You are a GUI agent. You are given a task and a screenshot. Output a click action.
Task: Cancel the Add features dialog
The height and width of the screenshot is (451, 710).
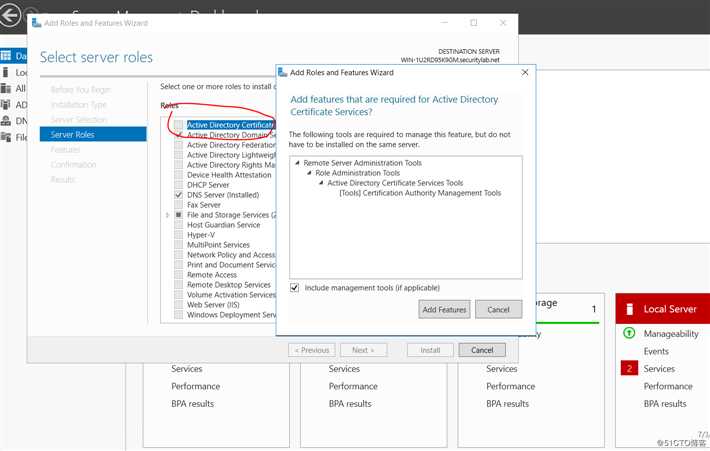[x=499, y=310]
